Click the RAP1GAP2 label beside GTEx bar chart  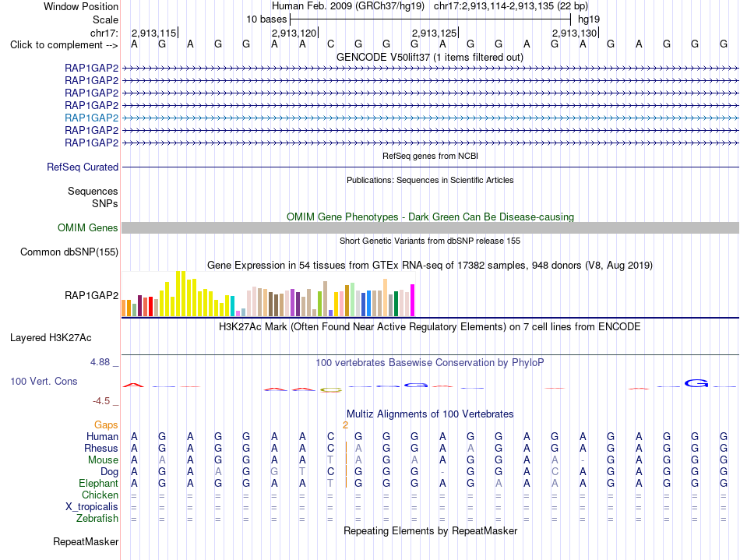[92, 296]
